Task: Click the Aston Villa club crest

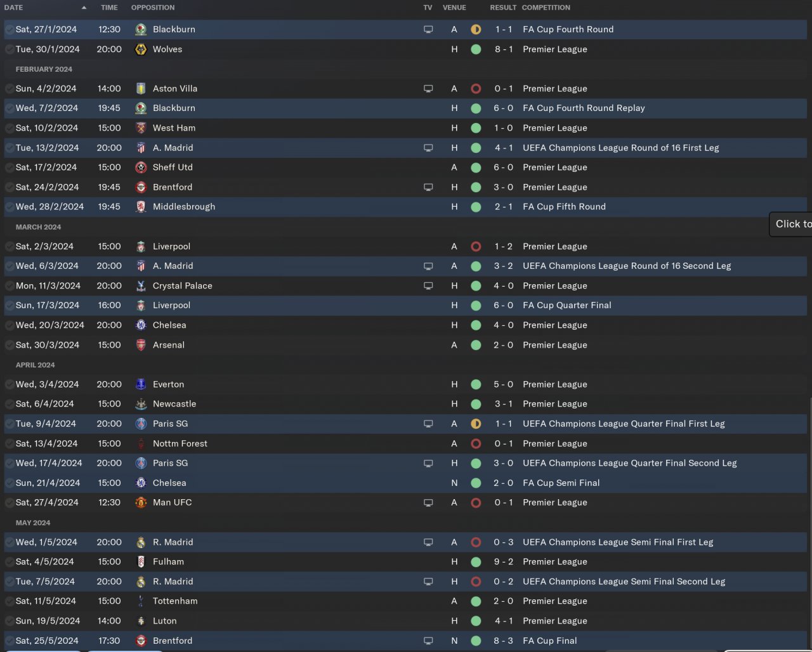Action: pyautogui.click(x=141, y=89)
